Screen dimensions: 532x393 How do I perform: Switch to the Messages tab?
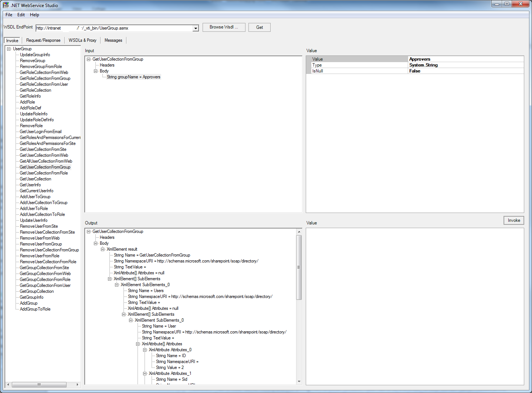113,40
